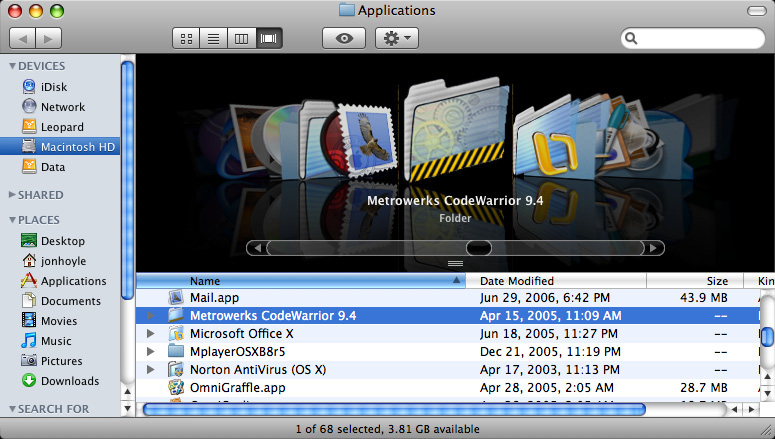This screenshot has width=775, height=439.
Task: Collapse the SEARCH FOR section
Action: (12, 409)
